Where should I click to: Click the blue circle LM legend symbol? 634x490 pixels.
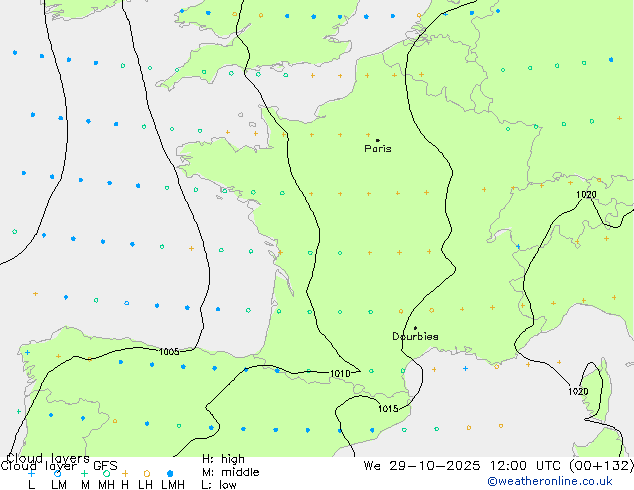pos(57,473)
